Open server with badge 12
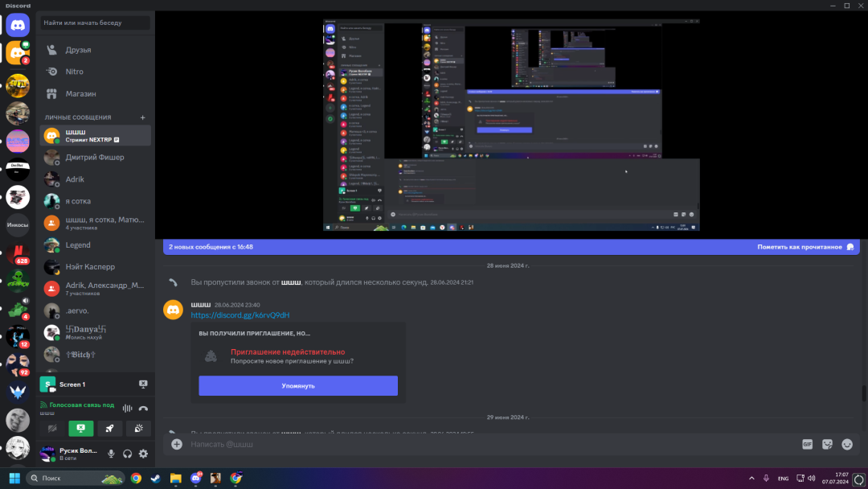The width and height of the screenshot is (868, 489). [18, 337]
